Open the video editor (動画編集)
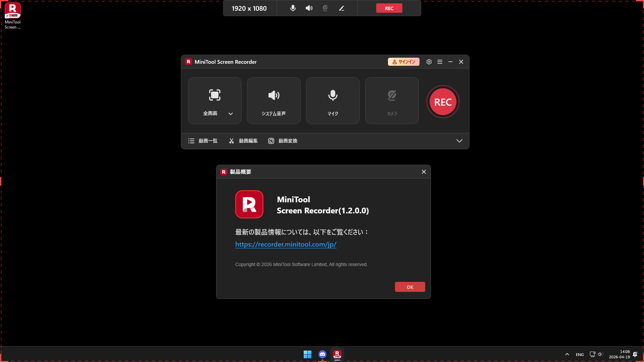Image resolution: width=644 pixels, height=362 pixels. (243, 141)
